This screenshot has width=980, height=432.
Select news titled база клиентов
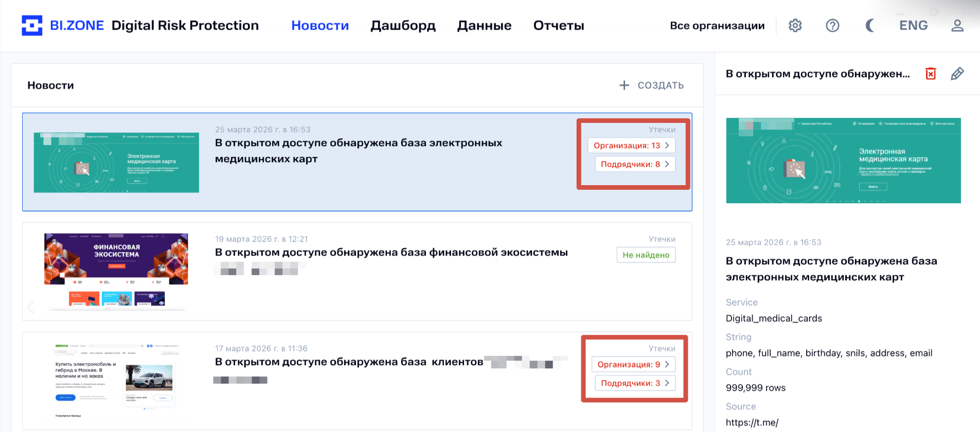349,362
